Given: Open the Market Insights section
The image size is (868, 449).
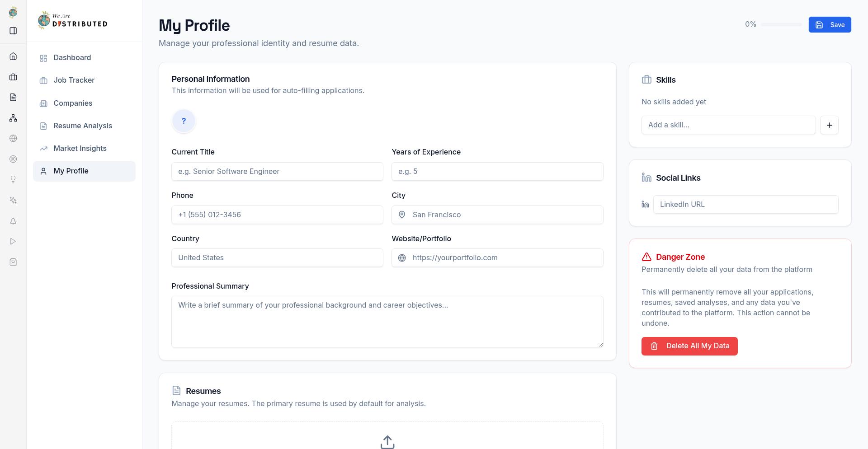Looking at the screenshot, I should click(80, 148).
